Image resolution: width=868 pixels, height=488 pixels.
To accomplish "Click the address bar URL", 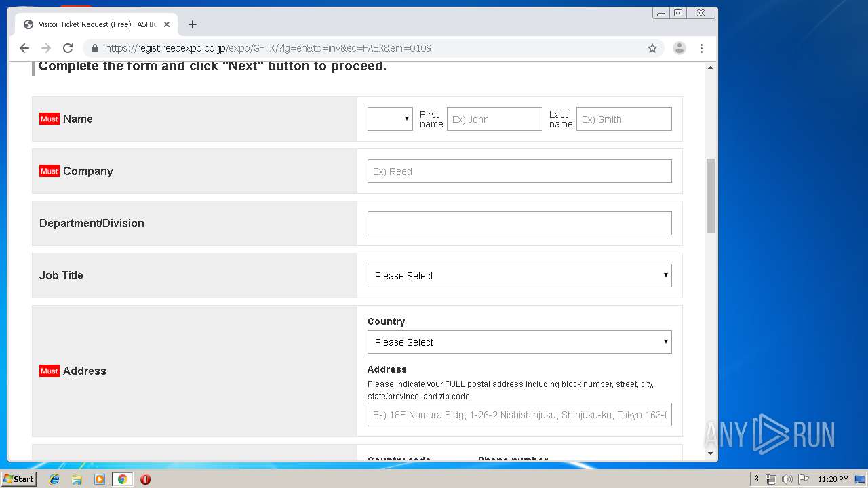I will pyautogui.click(x=268, y=48).
